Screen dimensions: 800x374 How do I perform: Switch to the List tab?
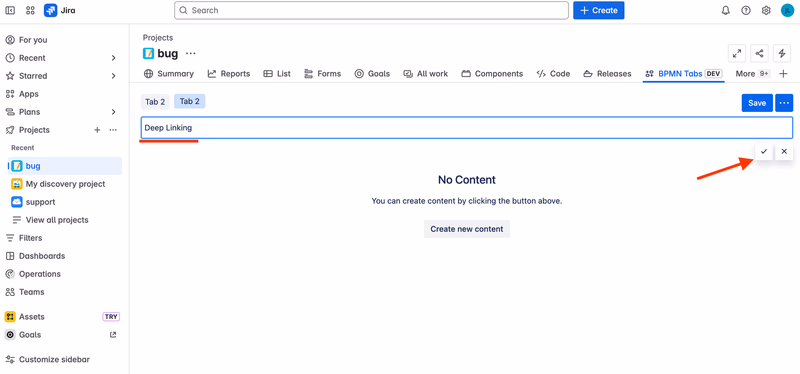pyautogui.click(x=277, y=73)
